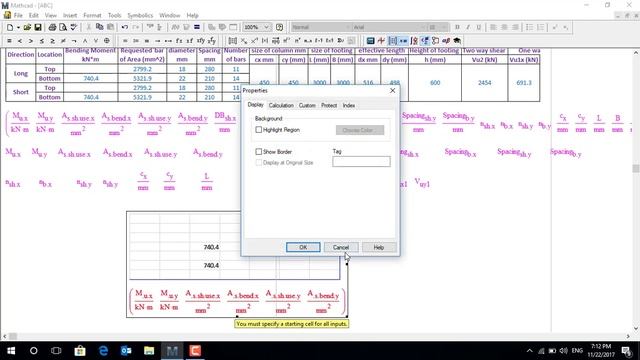Open the Format menu
This screenshot has height=360, width=640.
click(92, 16)
